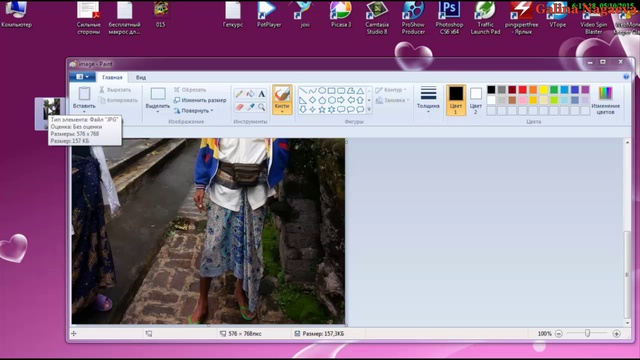
Task: Click the zoom in plus button
Action: 616,333
